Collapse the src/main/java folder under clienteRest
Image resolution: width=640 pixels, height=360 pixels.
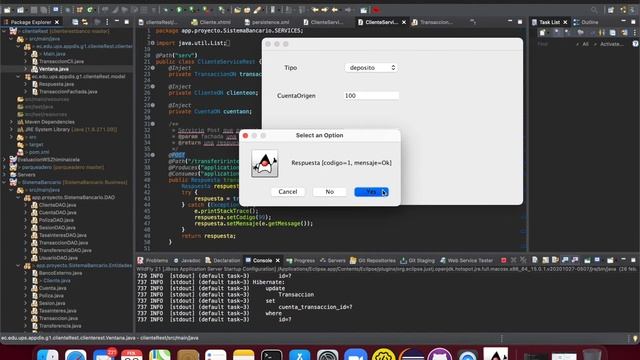[11, 39]
